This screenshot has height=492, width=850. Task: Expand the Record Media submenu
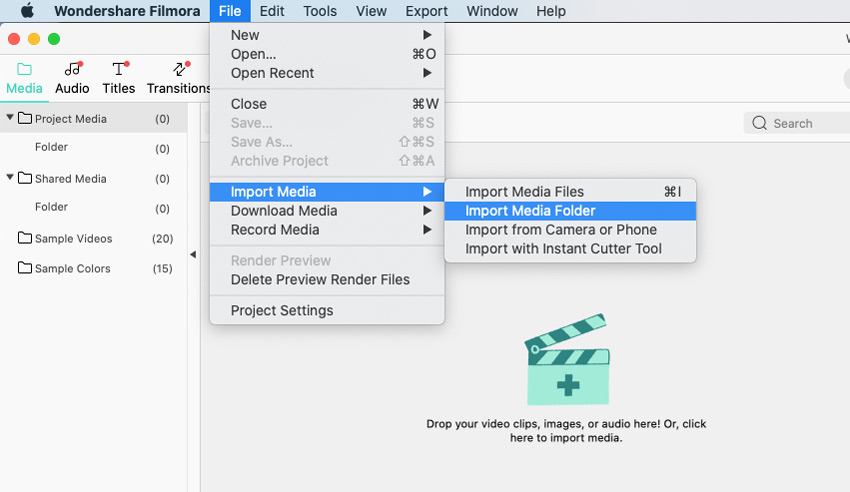327,230
